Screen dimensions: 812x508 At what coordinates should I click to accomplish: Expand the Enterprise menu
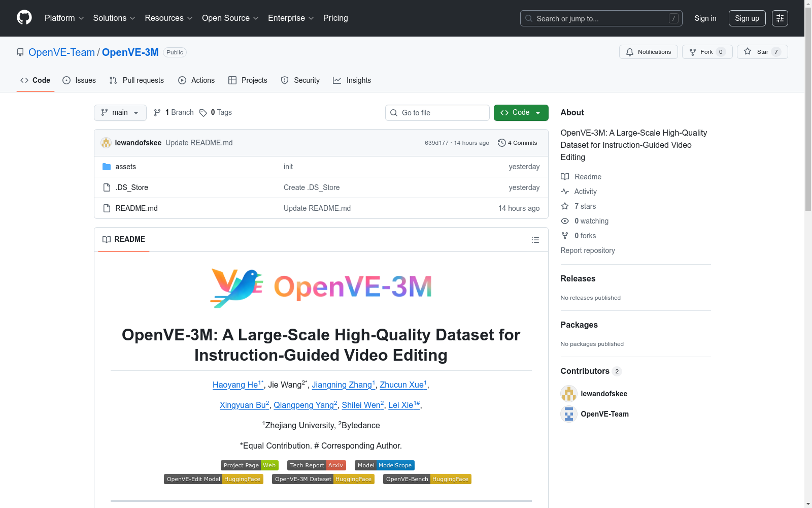click(x=291, y=18)
